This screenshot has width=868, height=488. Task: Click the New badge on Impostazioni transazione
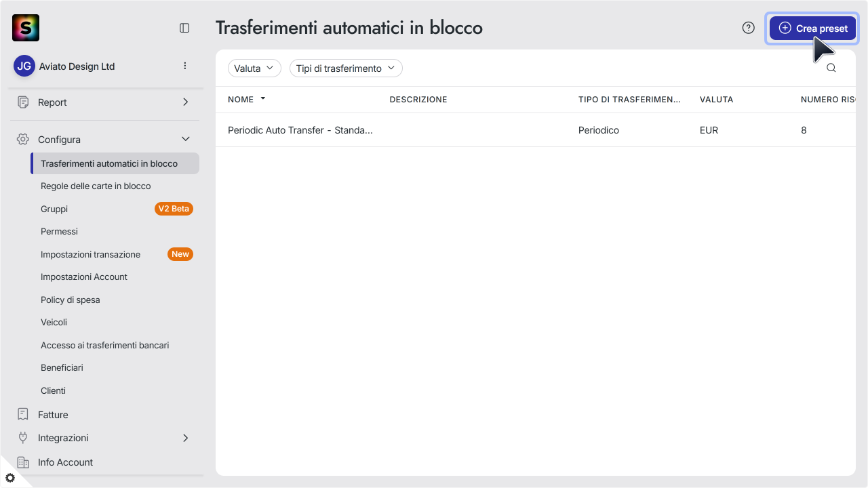coord(180,254)
